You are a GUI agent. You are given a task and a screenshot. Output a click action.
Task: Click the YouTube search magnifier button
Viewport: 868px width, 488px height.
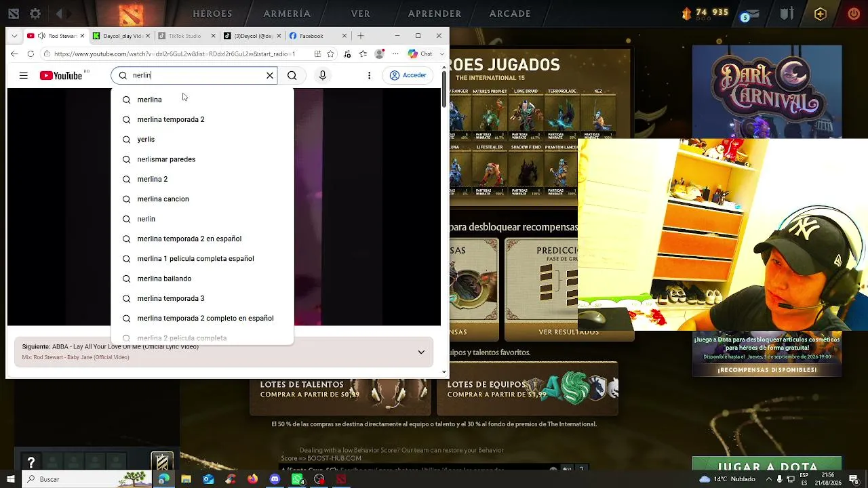(x=292, y=75)
